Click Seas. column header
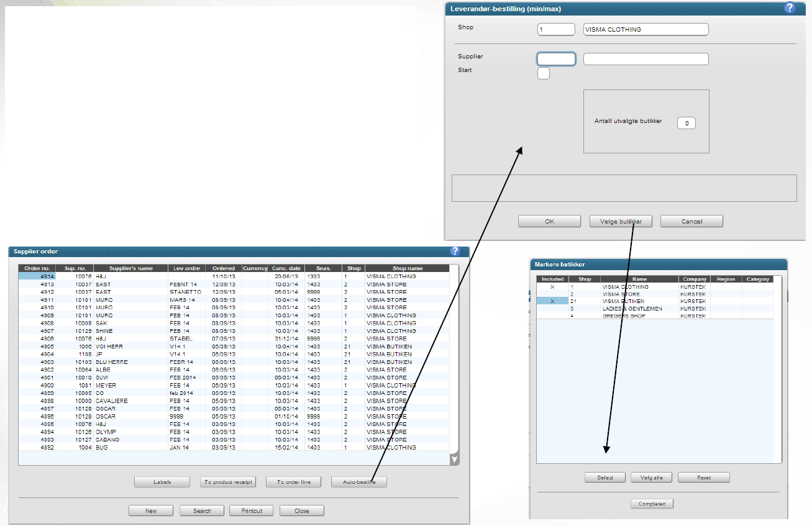This screenshot has width=812, height=526. click(x=323, y=268)
